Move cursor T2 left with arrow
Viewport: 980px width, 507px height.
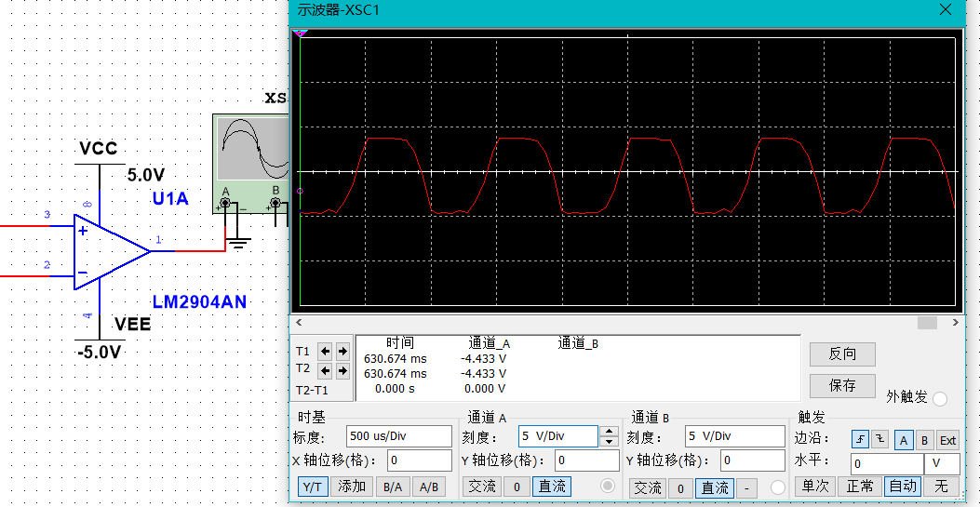(x=325, y=371)
